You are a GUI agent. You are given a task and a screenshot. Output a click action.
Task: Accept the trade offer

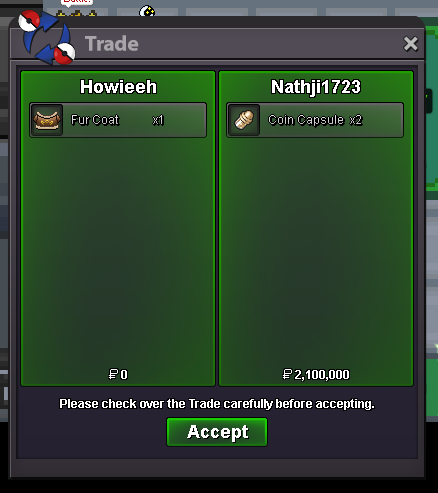tap(217, 432)
